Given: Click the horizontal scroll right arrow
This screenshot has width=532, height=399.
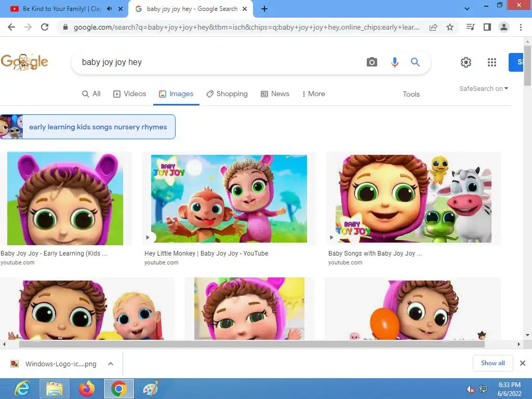Looking at the screenshot, I should pyautogui.click(x=519, y=344).
